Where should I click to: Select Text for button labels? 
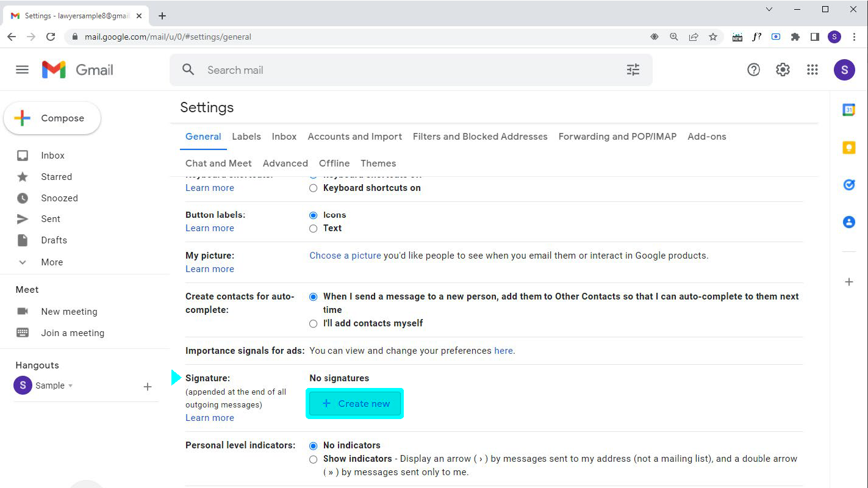pos(313,228)
